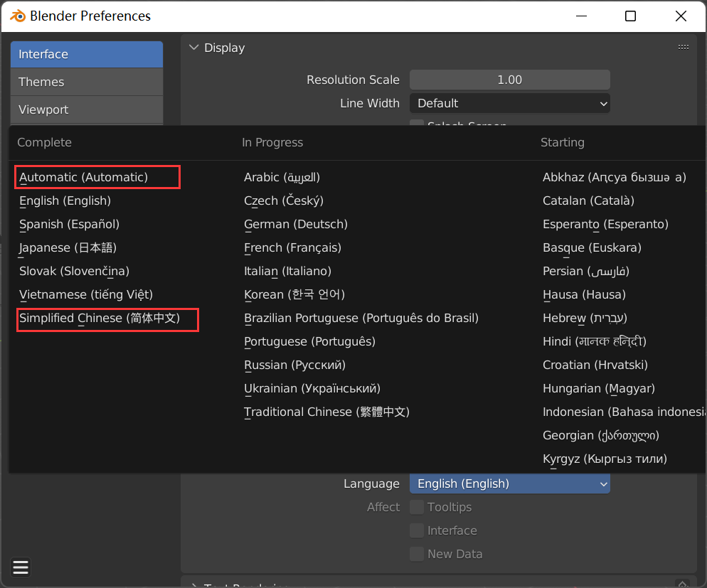Open the hamburger menu for saving preferences
Image resolution: width=707 pixels, height=588 pixels.
[x=21, y=567]
